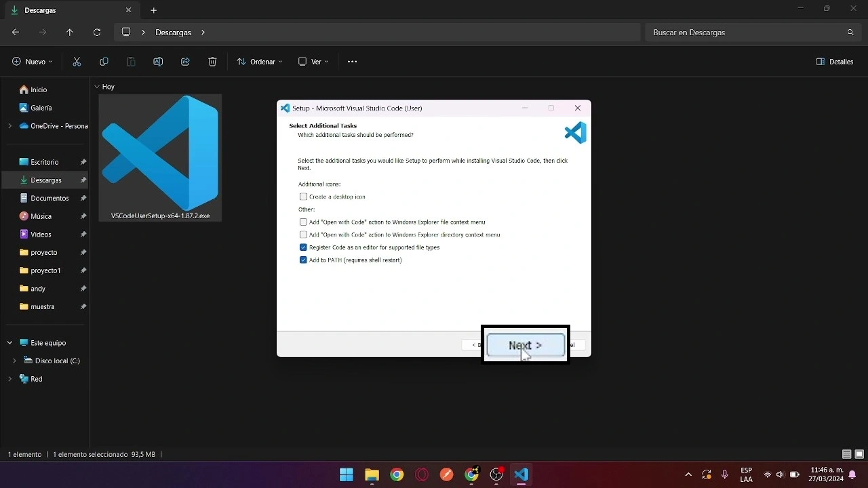This screenshot has height=488, width=868.
Task: Click the Descargas breadcrumb in address bar
Action: tap(173, 33)
